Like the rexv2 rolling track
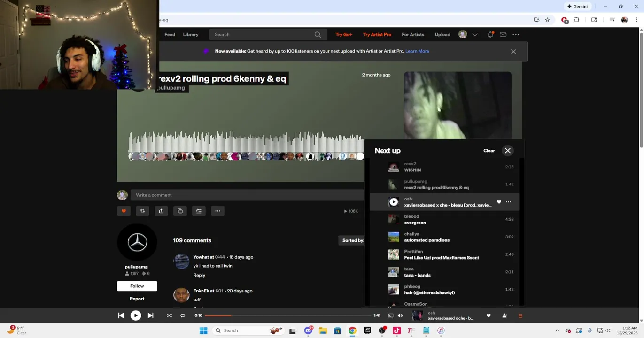The image size is (644, 338). coord(124,211)
